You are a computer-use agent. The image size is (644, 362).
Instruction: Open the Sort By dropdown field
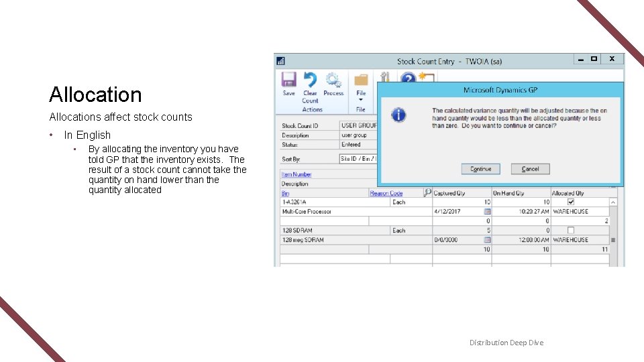(358, 159)
